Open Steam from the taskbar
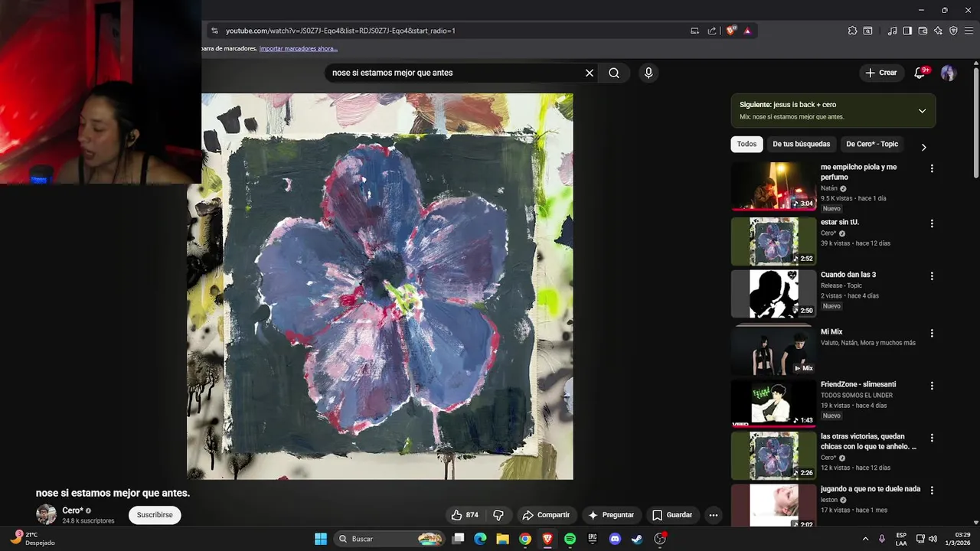The height and width of the screenshot is (551, 980). click(637, 539)
